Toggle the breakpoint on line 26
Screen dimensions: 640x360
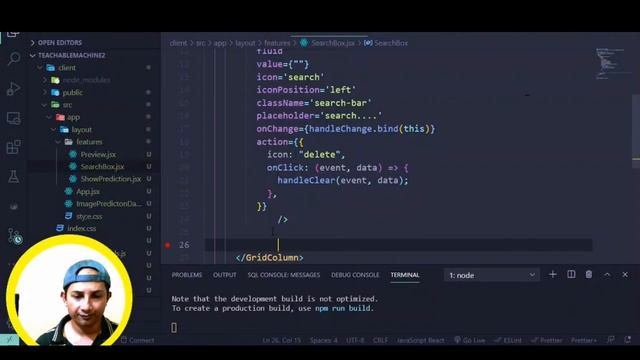(x=167, y=245)
